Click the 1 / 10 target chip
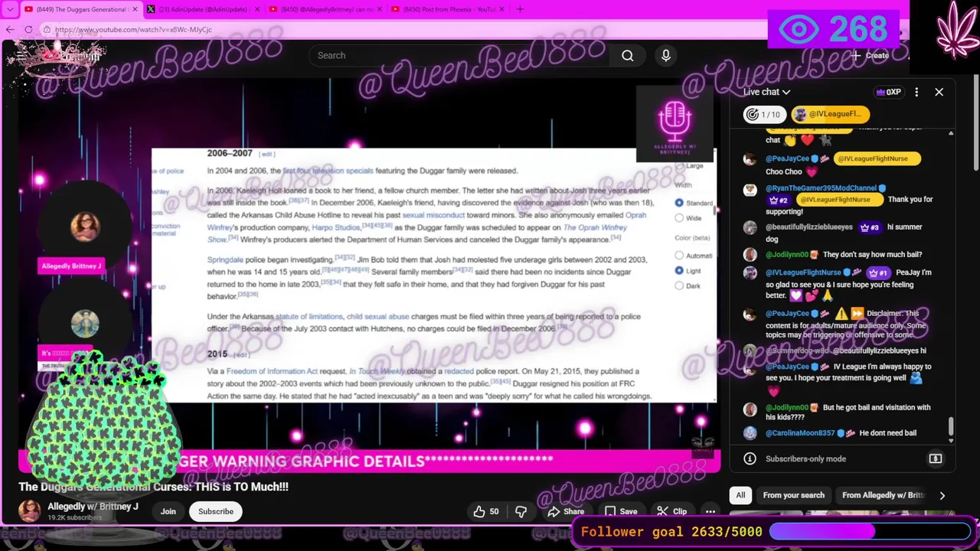The height and width of the screenshot is (551, 980). (x=764, y=114)
